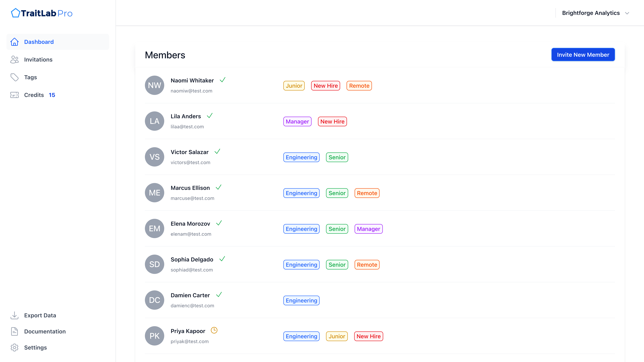Image resolution: width=644 pixels, height=362 pixels.
Task: Click the credits count 15
Action: click(52, 95)
